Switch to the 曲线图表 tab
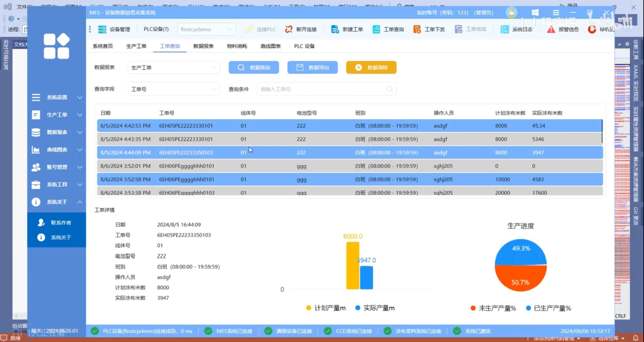This screenshot has height=342, width=644. [x=270, y=46]
